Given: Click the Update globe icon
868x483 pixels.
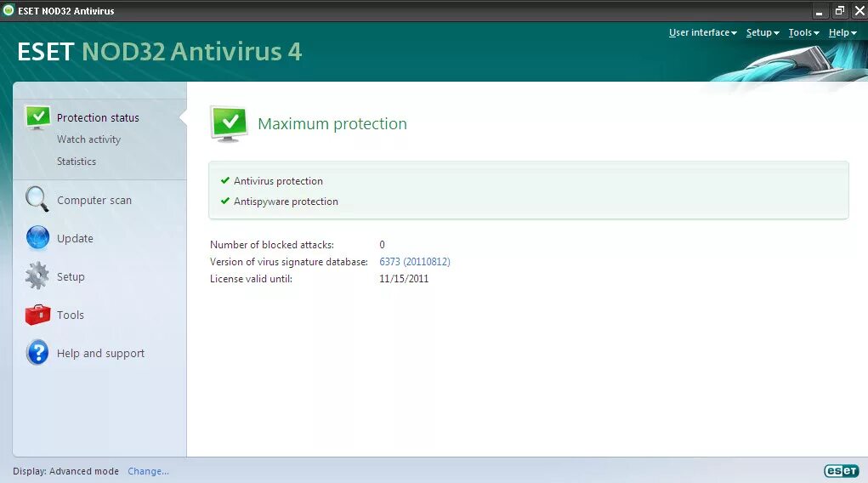Looking at the screenshot, I should [x=37, y=237].
